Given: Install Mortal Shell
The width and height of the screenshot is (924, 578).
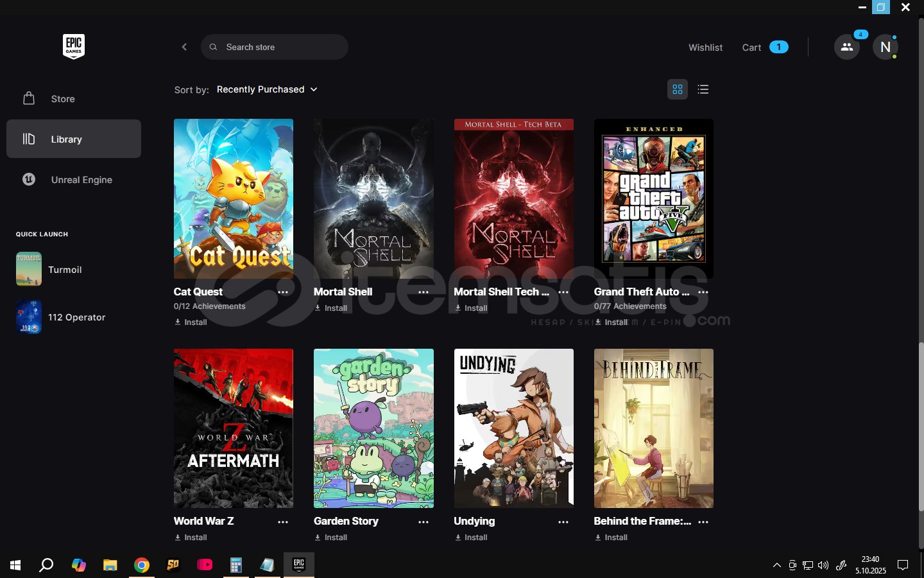Looking at the screenshot, I should [330, 308].
